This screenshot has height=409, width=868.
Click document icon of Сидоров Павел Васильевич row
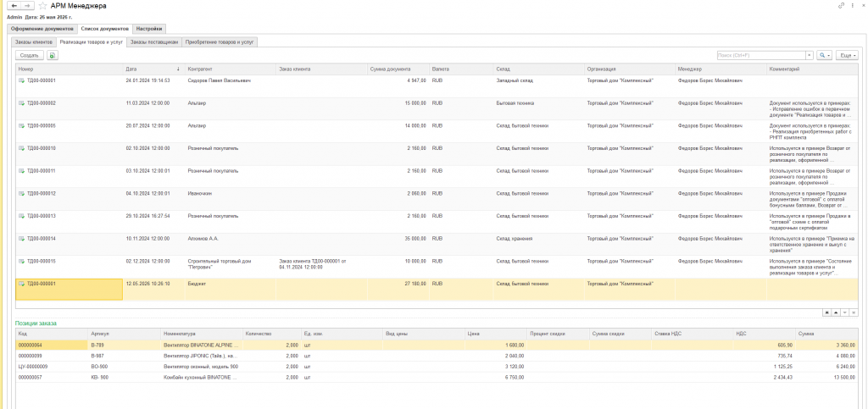pos(21,80)
